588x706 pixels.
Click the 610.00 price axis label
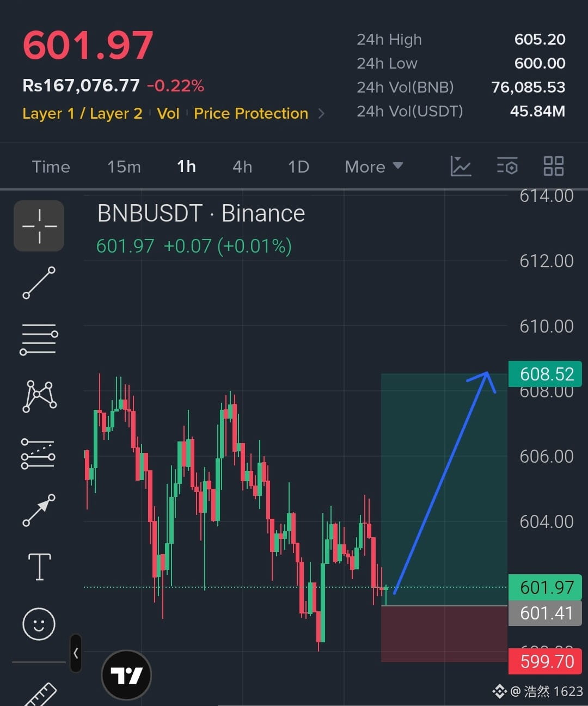click(x=546, y=327)
